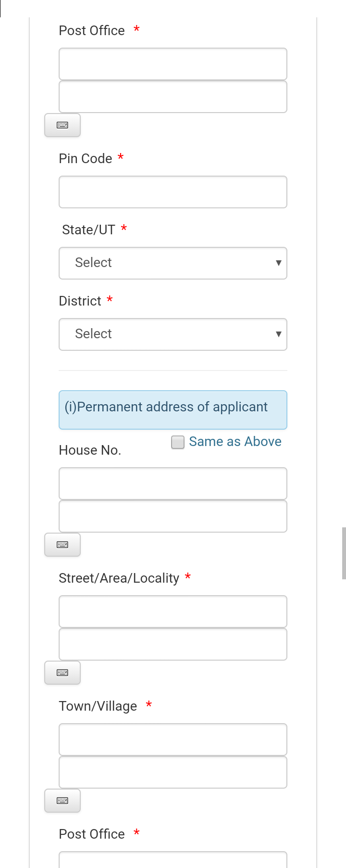Image resolution: width=346 pixels, height=868 pixels.
Task: Focus second Post Office text box at top
Action: click(x=173, y=97)
